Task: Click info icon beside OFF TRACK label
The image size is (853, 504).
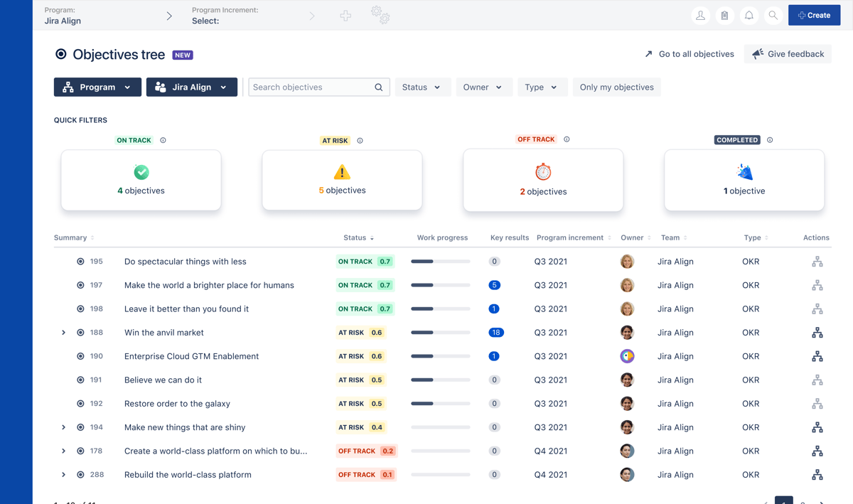Action: 567,139
